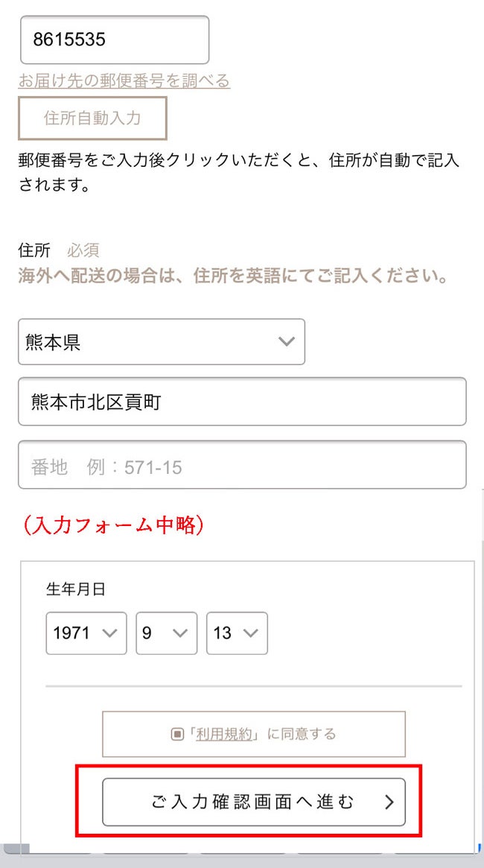Click the chevron next to day 13
The image size is (484, 868).
pyautogui.click(x=249, y=633)
